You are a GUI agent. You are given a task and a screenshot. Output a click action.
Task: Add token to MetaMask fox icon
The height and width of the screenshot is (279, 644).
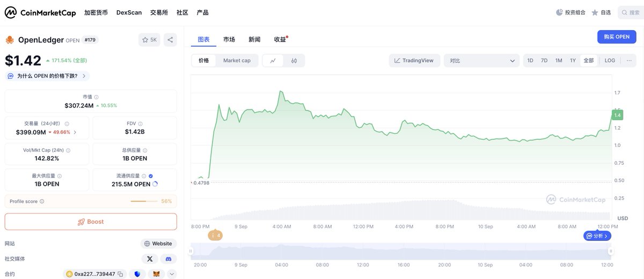point(157,274)
